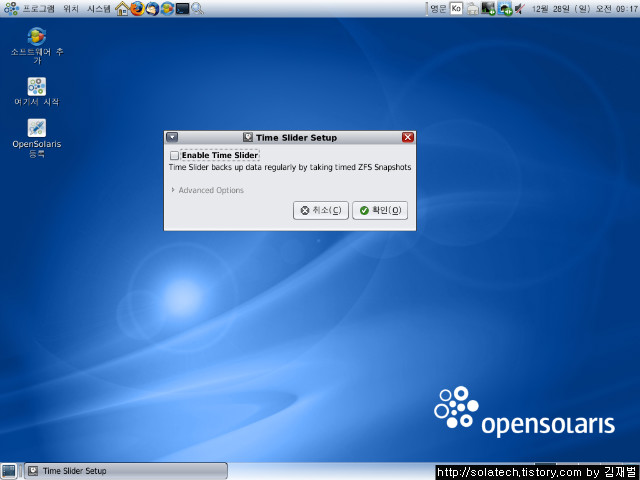640x480 pixels.
Task: Open the home folder launcher icon
Action: [122, 9]
